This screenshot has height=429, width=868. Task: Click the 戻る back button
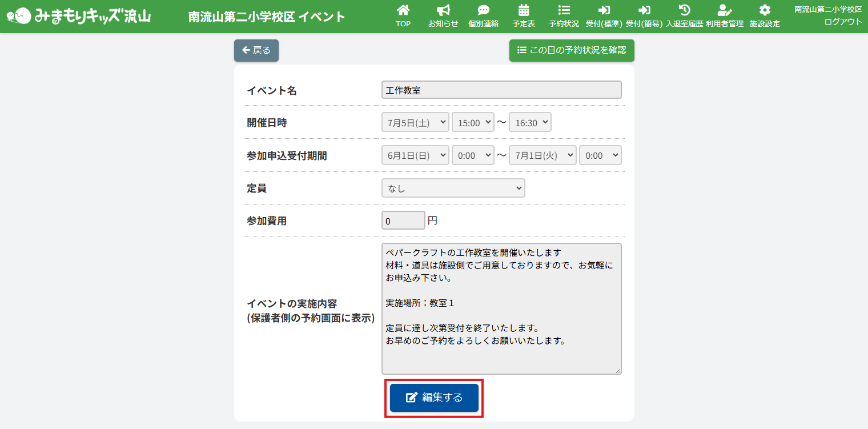[x=256, y=50]
